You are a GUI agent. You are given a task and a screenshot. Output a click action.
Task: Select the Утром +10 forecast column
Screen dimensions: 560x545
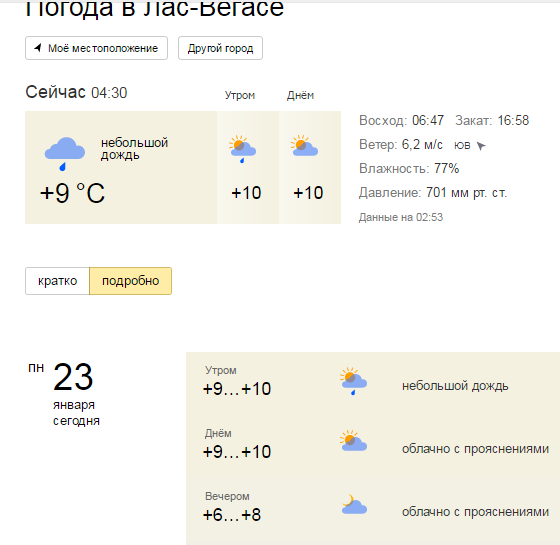point(248,167)
